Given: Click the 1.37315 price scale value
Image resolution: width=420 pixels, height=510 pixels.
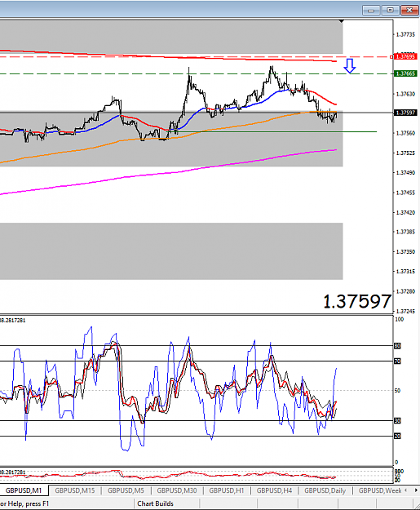Looking at the screenshot, I should [405, 271].
